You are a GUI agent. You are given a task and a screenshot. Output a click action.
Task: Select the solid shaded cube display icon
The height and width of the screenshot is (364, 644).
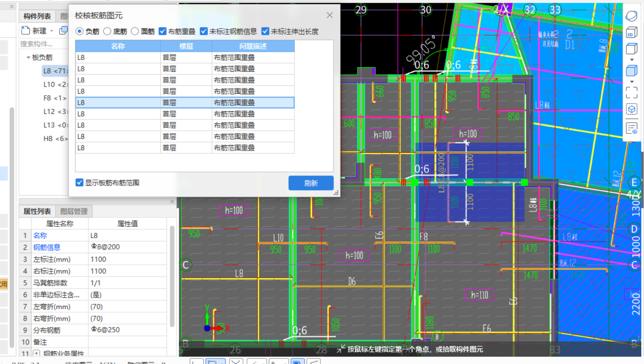pos(631,70)
